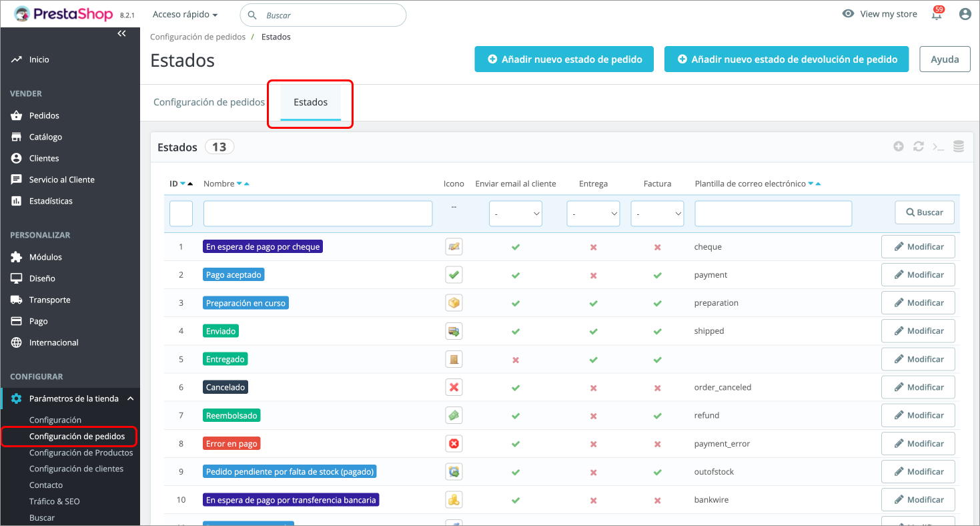Open the Acceso rápido dropdown
The height and width of the screenshot is (526, 980).
click(185, 13)
